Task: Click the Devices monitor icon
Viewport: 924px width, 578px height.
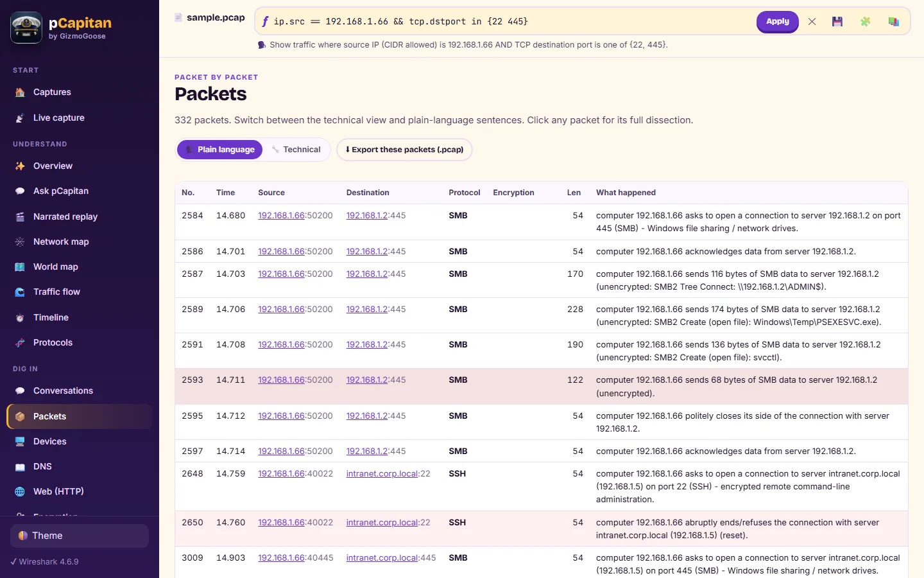Action: tap(20, 442)
